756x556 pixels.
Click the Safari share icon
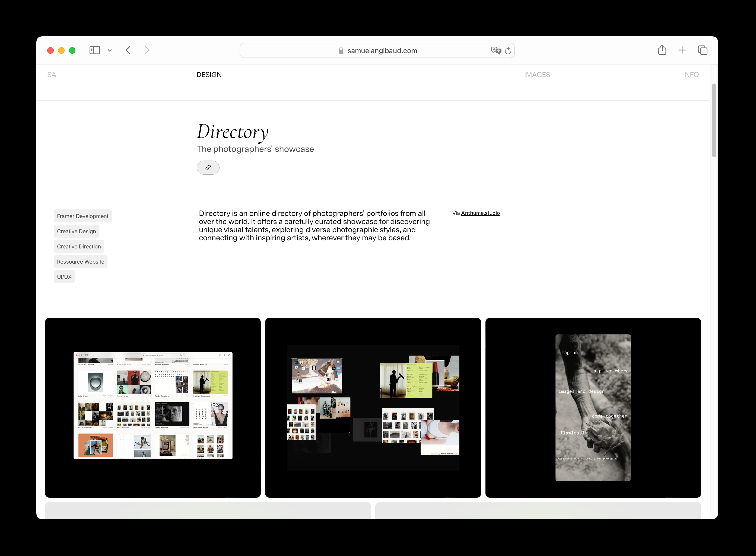click(662, 50)
